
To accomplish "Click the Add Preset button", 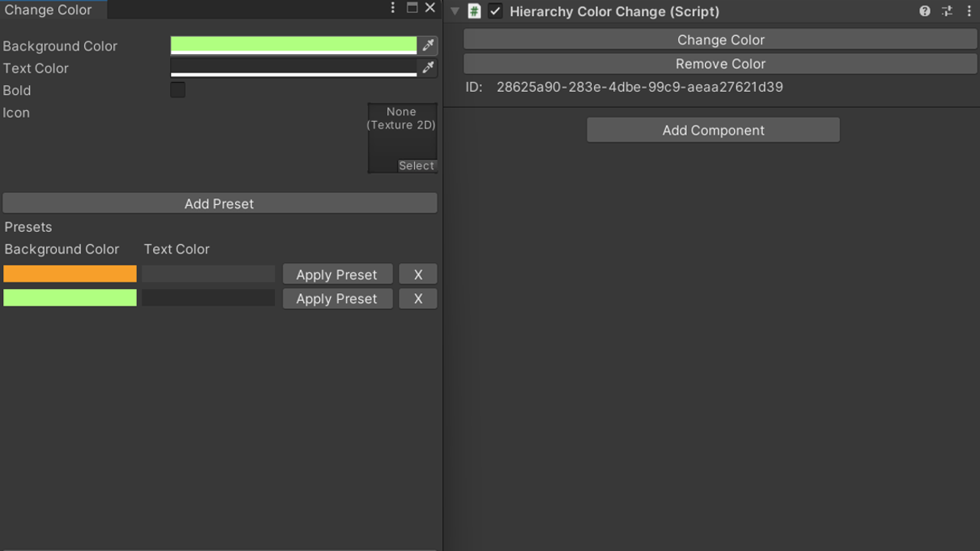I will click(220, 204).
